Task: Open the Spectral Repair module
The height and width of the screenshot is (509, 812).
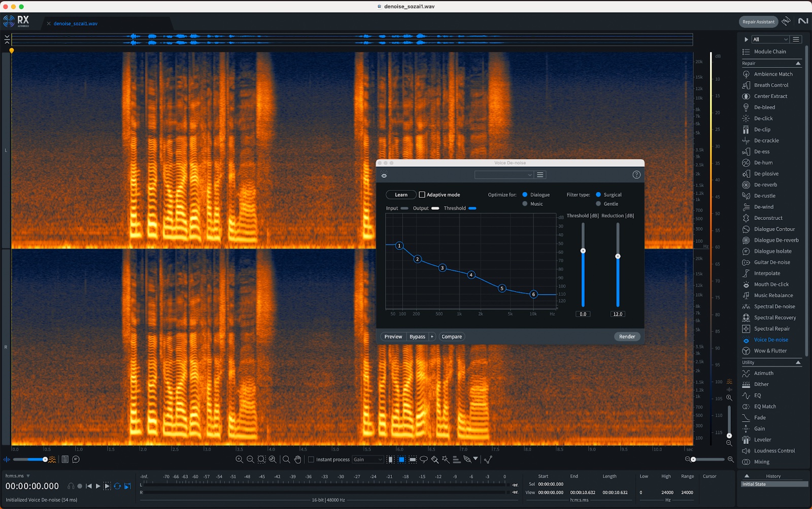Action: click(x=771, y=329)
